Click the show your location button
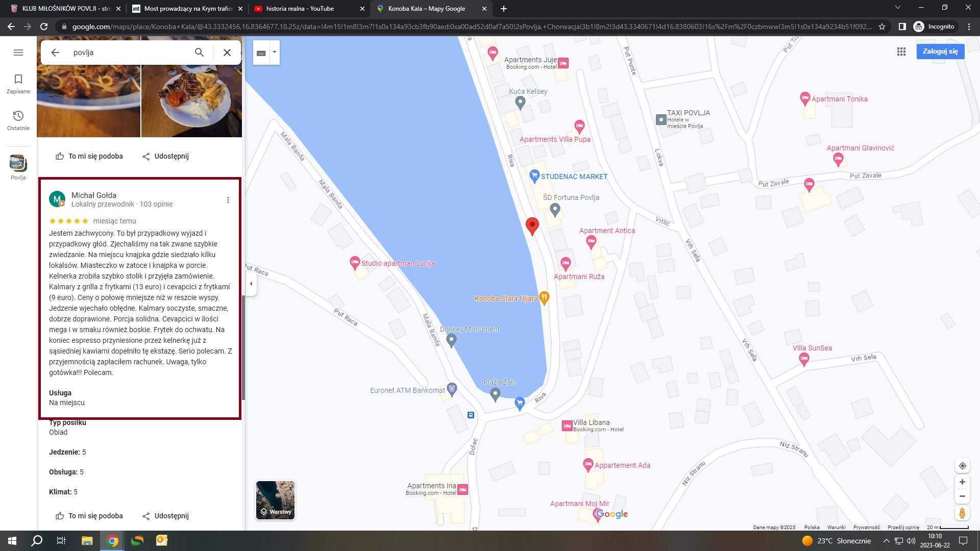This screenshot has height=551, width=980. coord(962,466)
